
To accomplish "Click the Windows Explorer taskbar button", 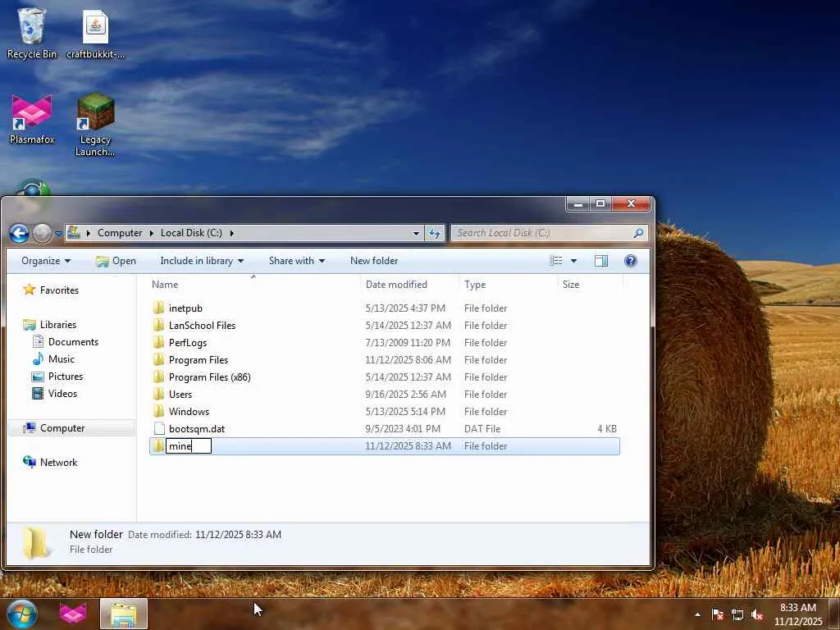I will pyautogui.click(x=124, y=614).
